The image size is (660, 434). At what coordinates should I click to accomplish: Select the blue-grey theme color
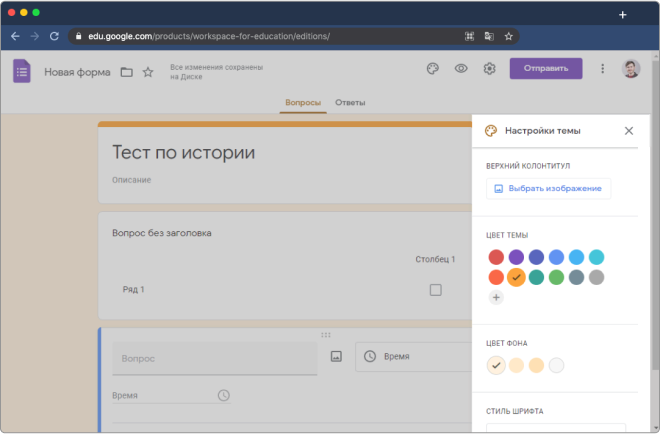pyautogui.click(x=576, y=277)
